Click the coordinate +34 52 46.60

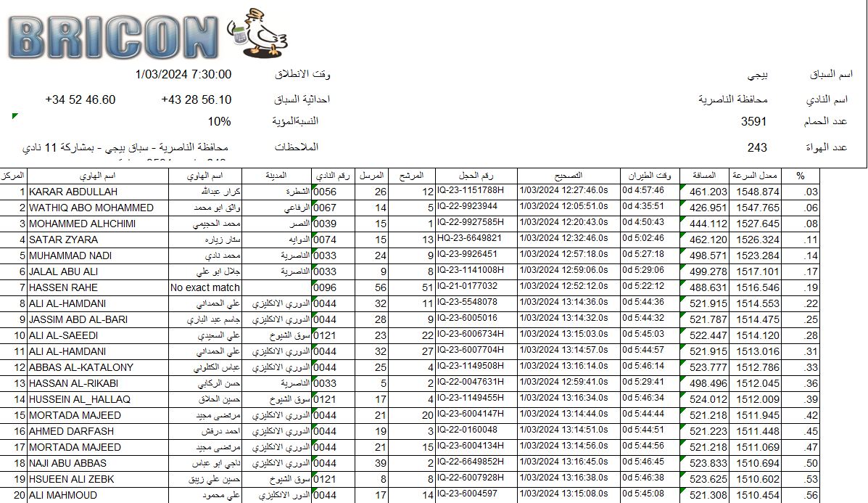(x=80, y=100)
